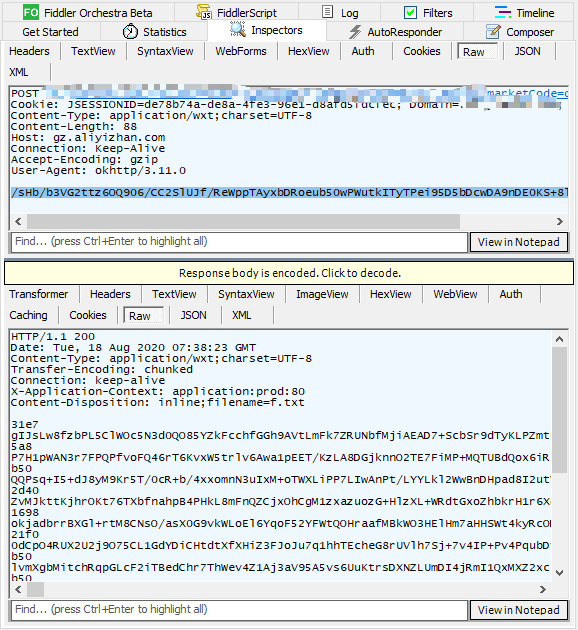Image resolution: width=578 pixels, height=630 pixels.
Task: Click the 'Host: gz.aliyizhan.com' header line
Action: (x=88, y=137)
